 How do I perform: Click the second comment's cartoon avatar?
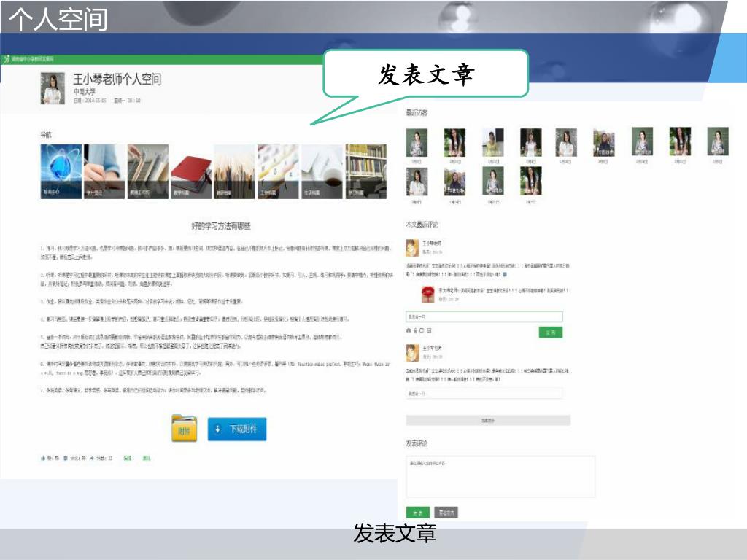click(412, 353)
